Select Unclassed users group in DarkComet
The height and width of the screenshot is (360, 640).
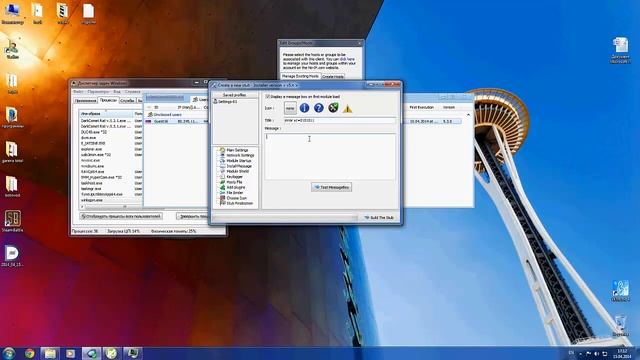tap(167, 115)
